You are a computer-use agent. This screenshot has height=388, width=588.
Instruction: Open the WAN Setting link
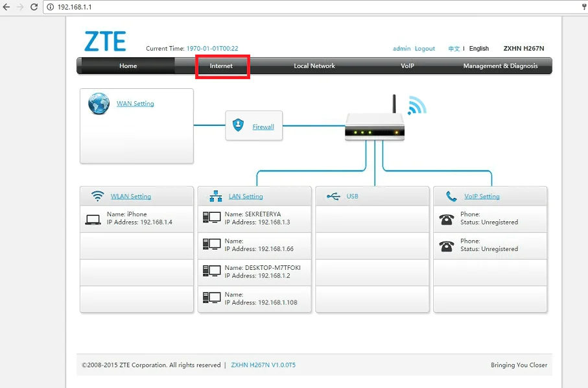(x=135, y=104)
